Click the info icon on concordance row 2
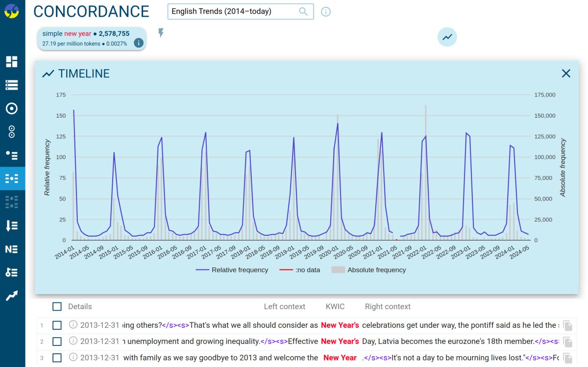 point(73,341)
